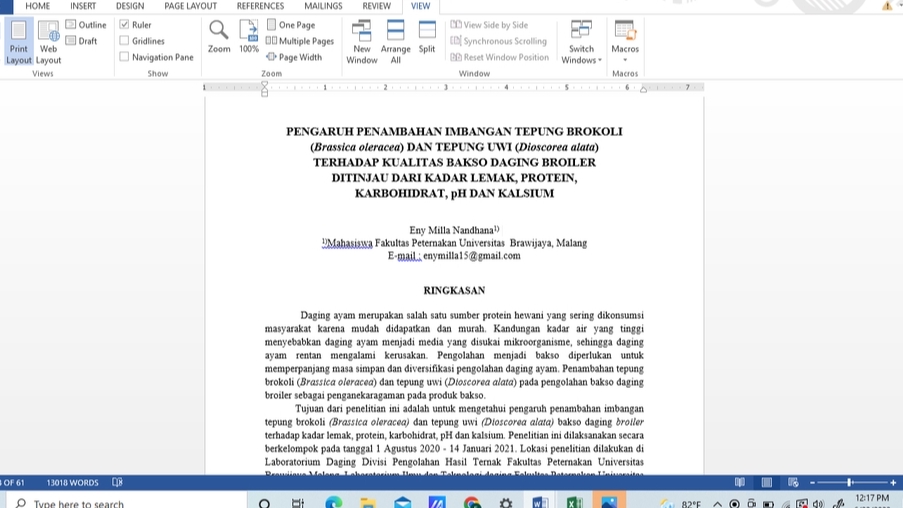903x508 pixels.
Task: Click proofing errors icon in status bar
Action: pyautogui.click(x=117, y=483)
